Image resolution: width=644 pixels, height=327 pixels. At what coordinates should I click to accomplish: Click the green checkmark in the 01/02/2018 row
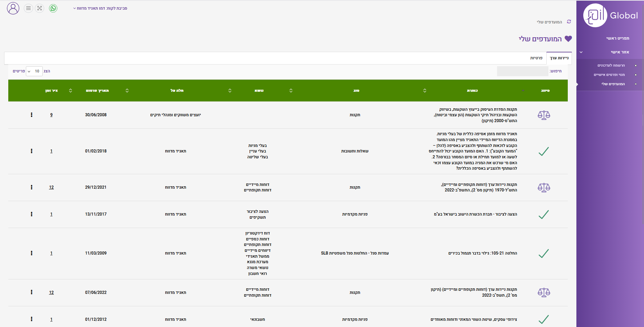(544, 151)
